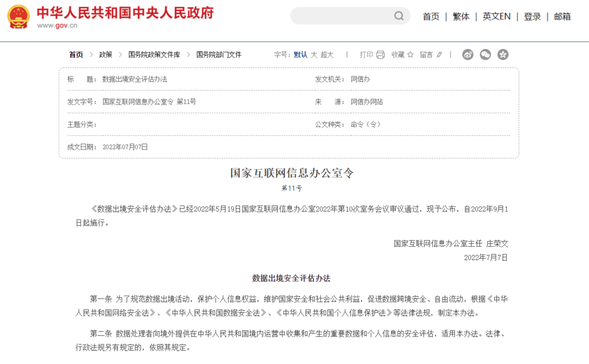Open the 英文EN site version
589x364 pixels.
point(496,17)
